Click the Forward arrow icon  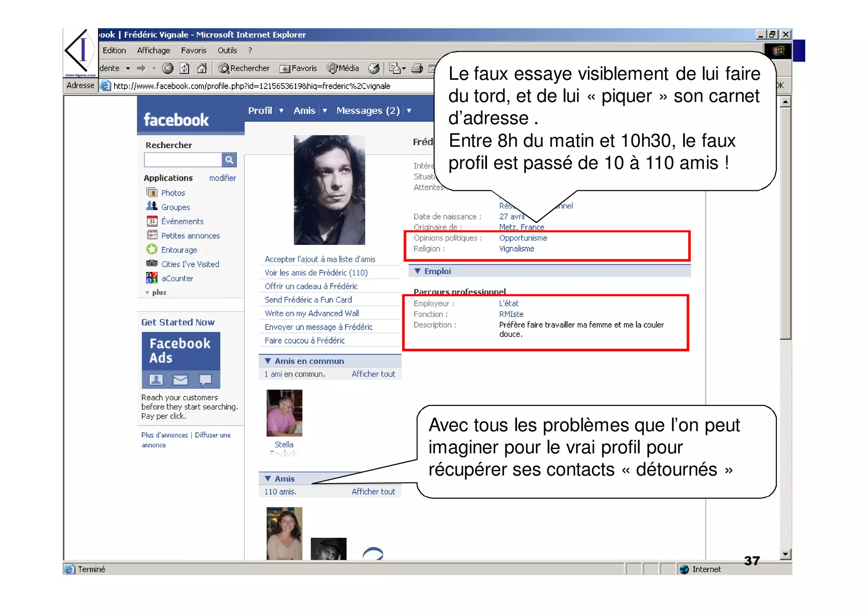141,68
